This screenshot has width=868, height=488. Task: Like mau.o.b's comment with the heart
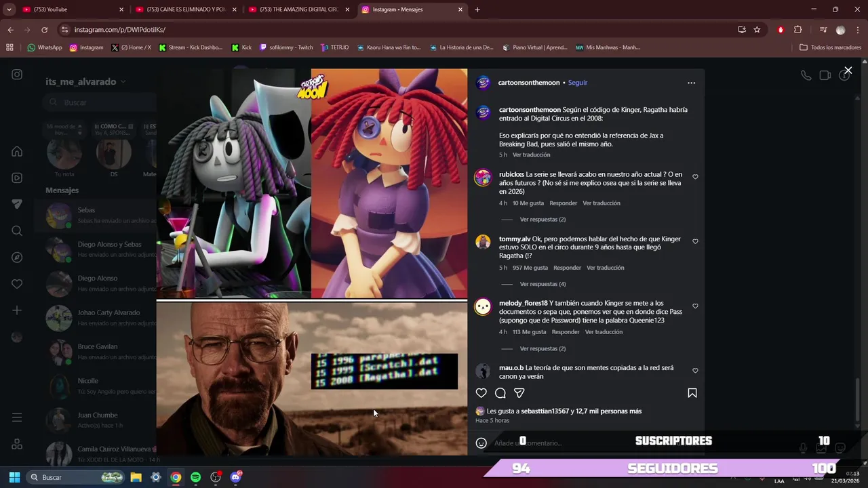tap(695, 371)
